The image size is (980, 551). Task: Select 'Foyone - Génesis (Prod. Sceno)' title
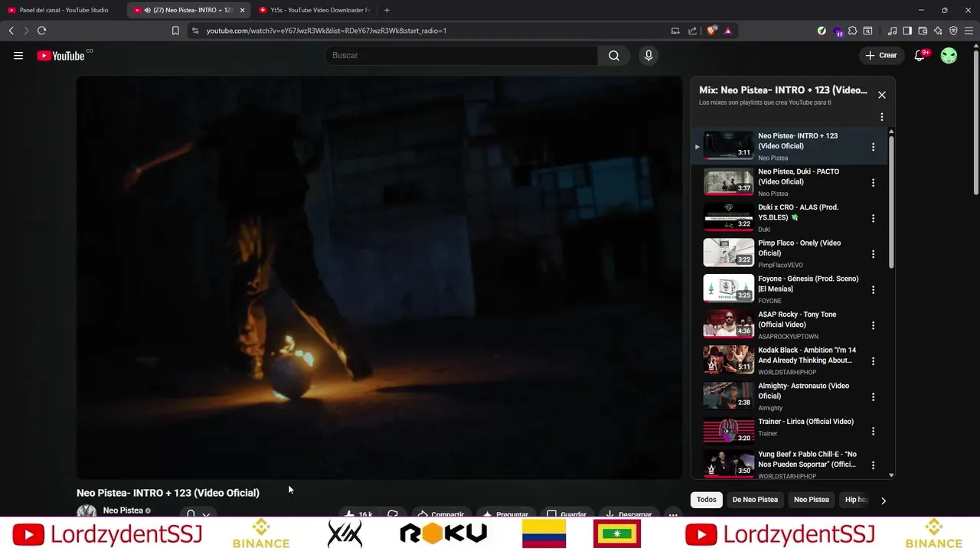coord(808,284)
